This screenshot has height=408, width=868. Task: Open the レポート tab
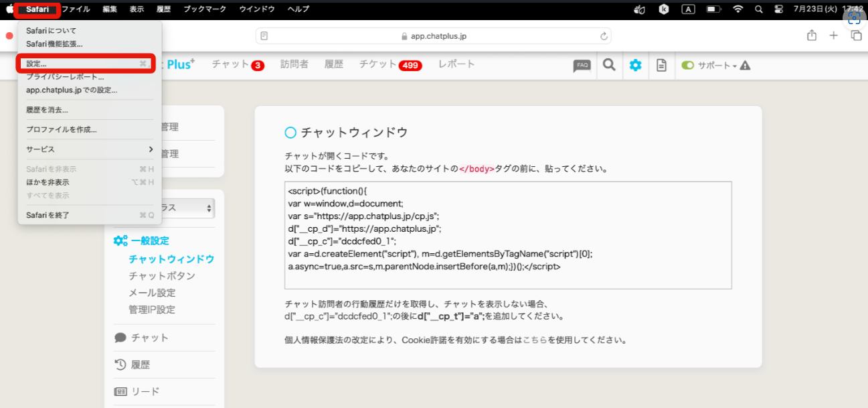[x=456, y=64]
